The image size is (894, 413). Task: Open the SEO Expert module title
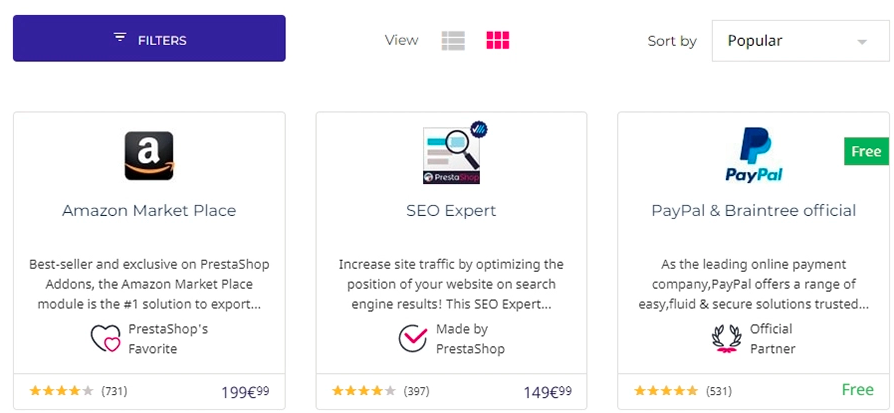451,210
